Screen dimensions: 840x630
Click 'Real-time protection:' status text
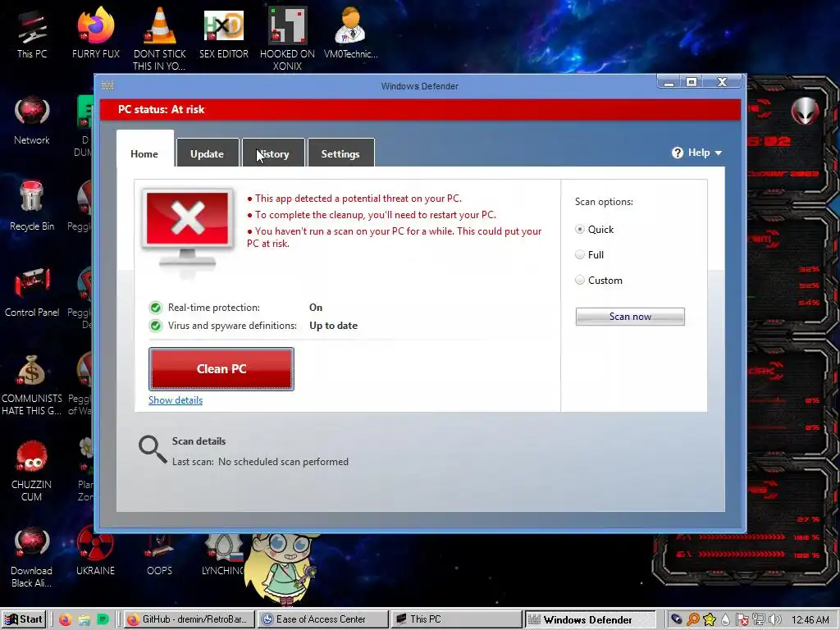coord(214,308)
